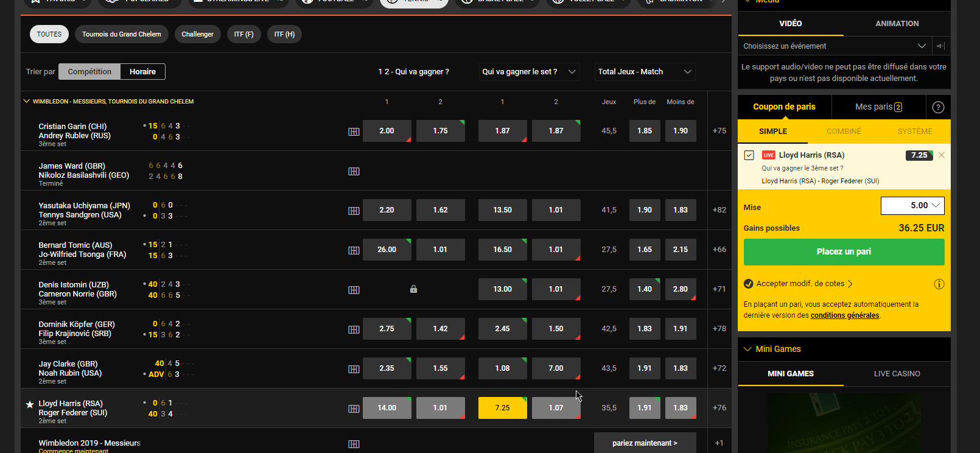This screenshot has width=980, height=453.
Task: Open Wimbledon 2019 - Messieurs event
Action: 89,443
